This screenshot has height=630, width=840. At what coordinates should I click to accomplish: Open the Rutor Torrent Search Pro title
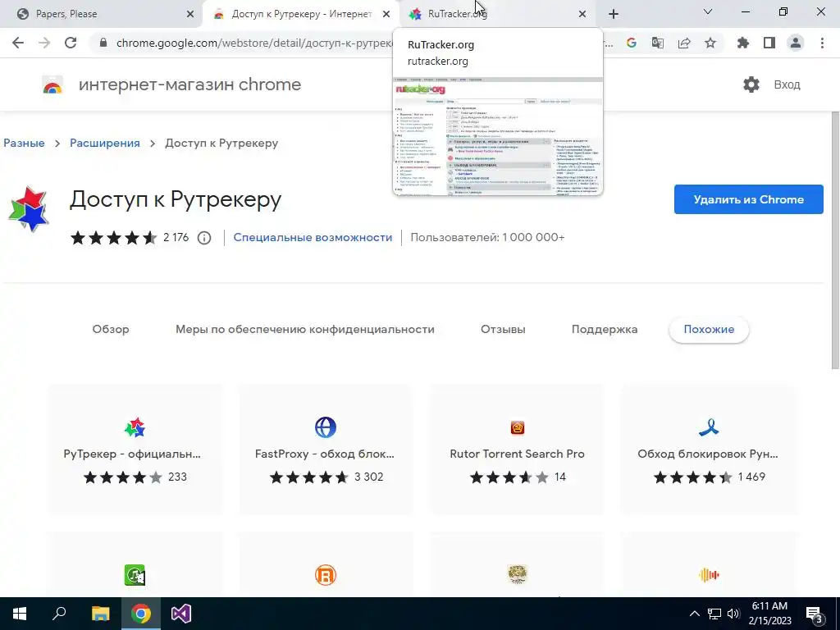517,454
